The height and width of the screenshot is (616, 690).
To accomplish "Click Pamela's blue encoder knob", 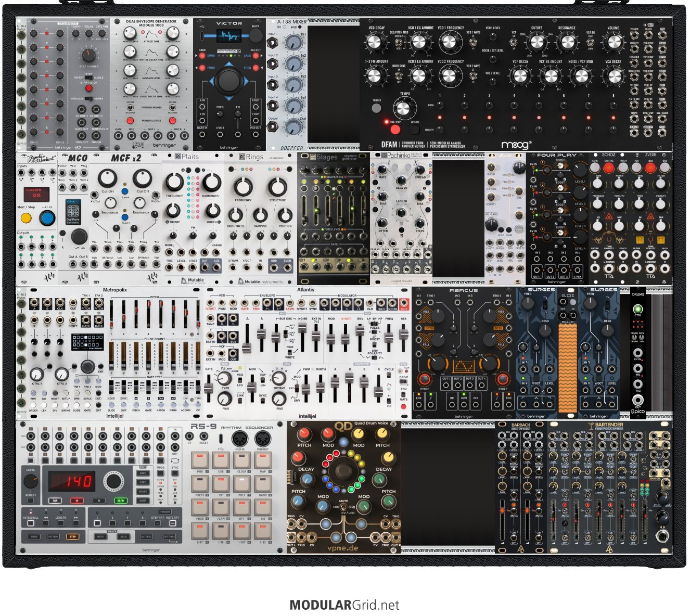I will click(47, 218).
